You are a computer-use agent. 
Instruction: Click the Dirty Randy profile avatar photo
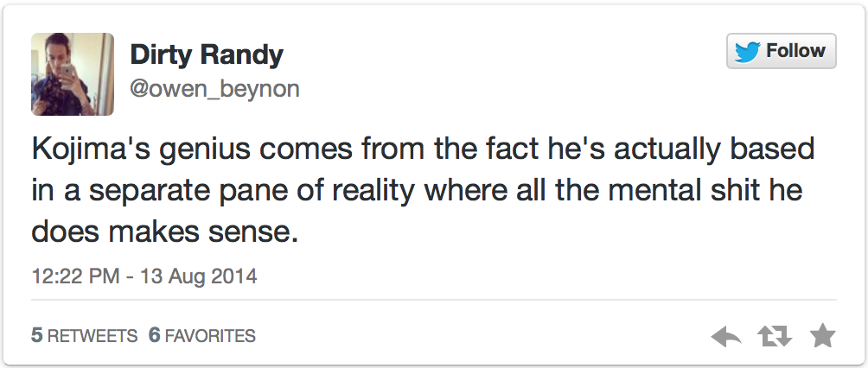(73, 74)
